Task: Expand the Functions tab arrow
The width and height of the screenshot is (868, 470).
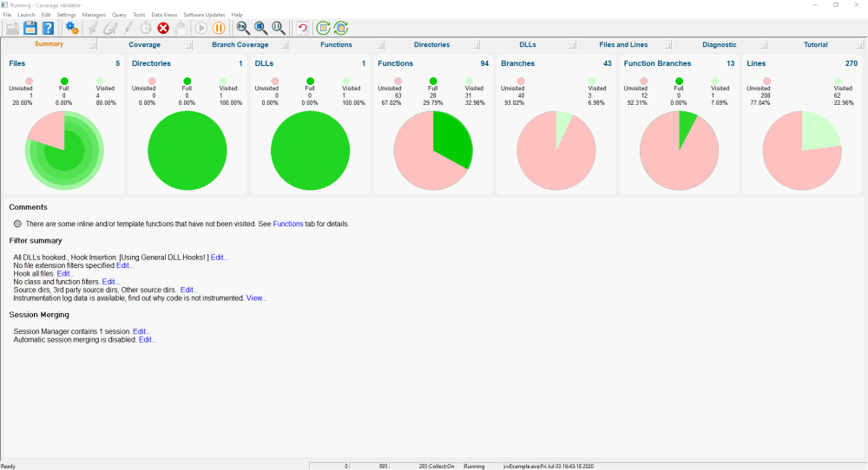Action: [380, 45]
